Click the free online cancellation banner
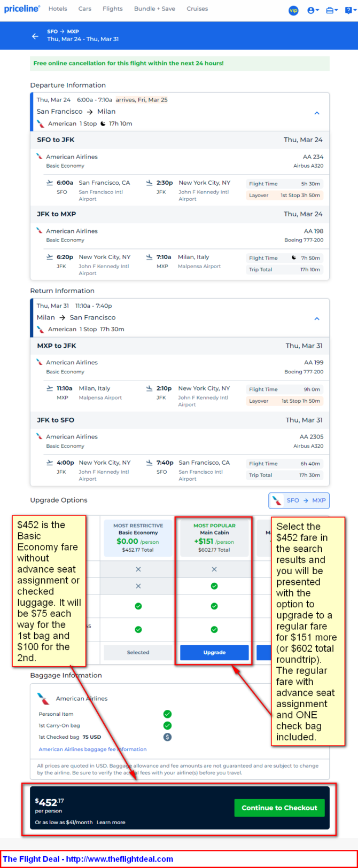This screenshot has width=358, height=868. tap(180, 63)
